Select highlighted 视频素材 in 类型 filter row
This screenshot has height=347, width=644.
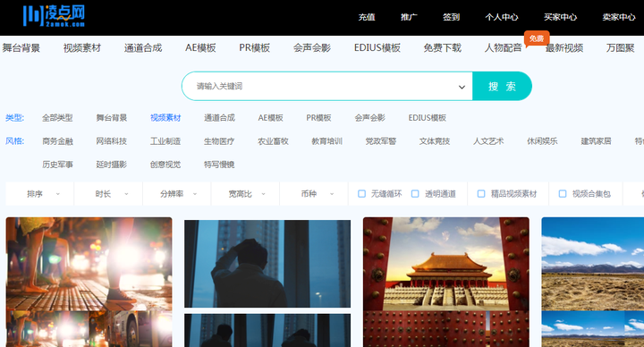coord(165,118)
